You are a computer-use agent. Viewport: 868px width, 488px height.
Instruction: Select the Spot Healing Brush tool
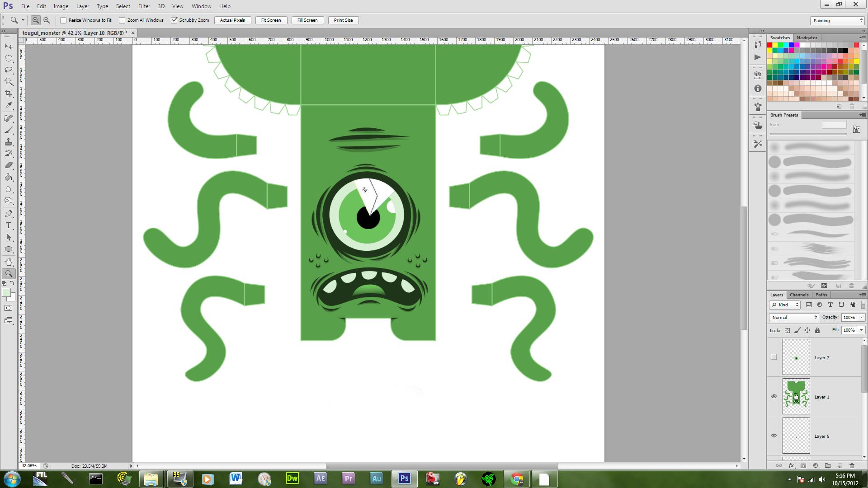click(9, 118)
